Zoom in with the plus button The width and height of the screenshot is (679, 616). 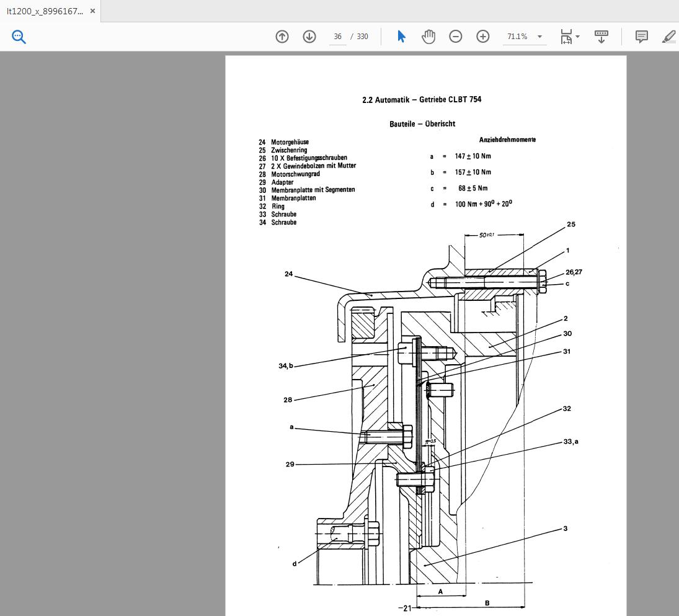click(483, 37)
